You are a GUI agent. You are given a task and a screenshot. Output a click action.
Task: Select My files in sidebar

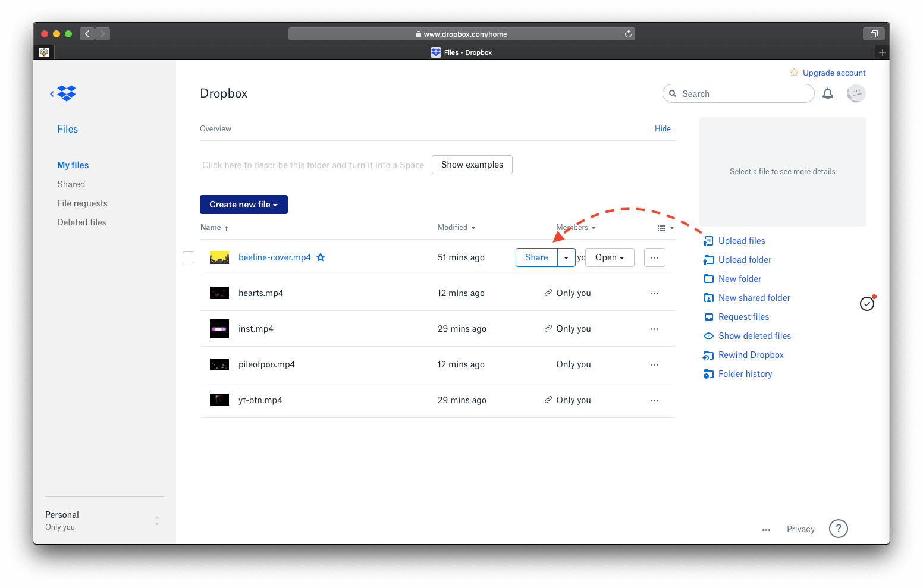pyautogui.click(x=73, y=165)
